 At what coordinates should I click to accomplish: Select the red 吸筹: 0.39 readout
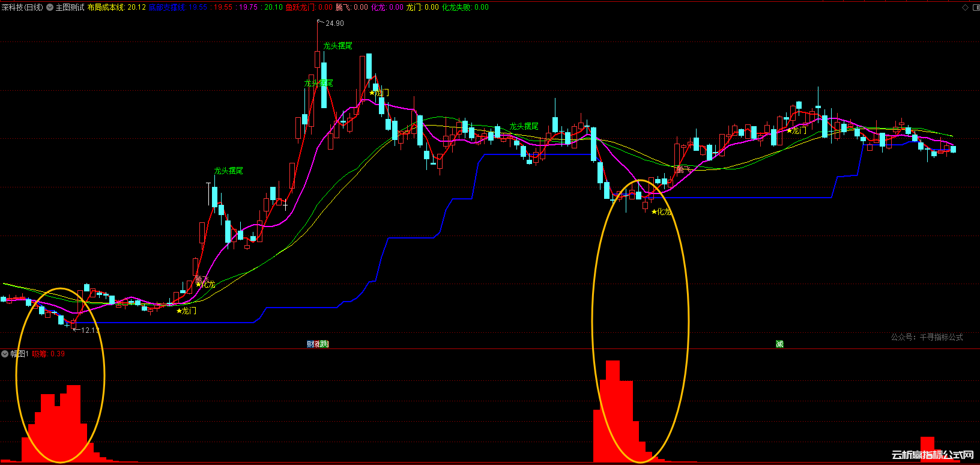click(x=49, y=354)
